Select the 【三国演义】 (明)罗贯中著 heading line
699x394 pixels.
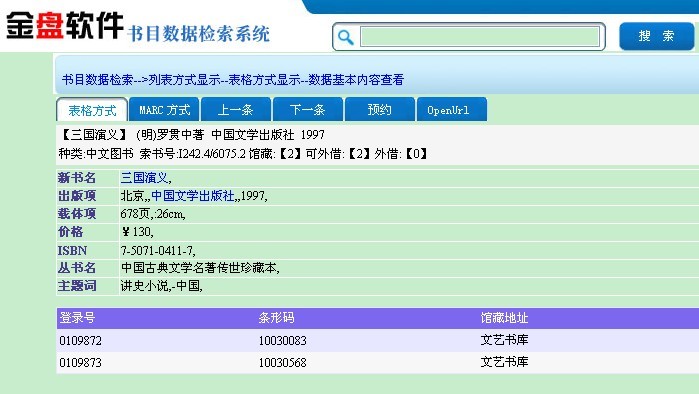pyautogui.click(x=192, y=135)
